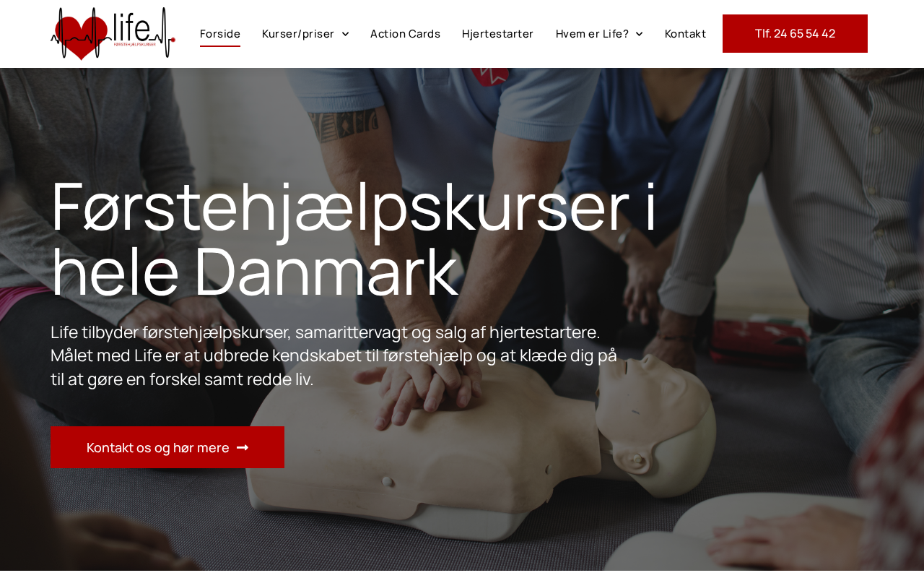Navigate to Hjertestarter
Viewport: 924px width, 578px height.
[498, 34]
